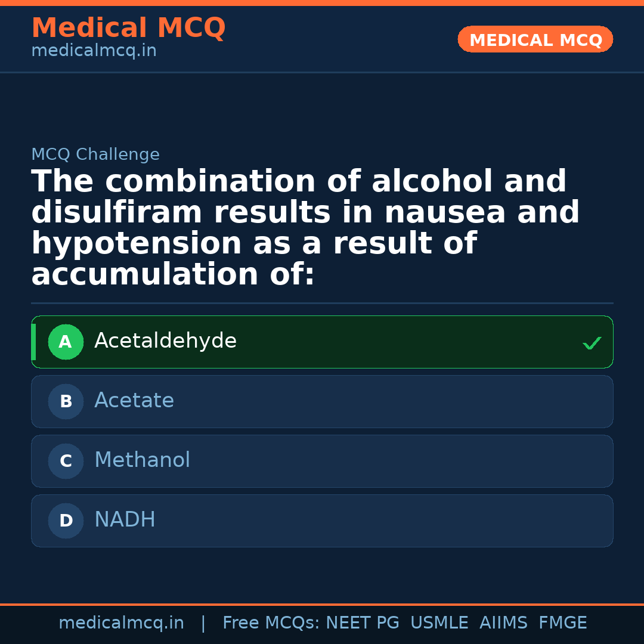Select the Acetate answer option
The height and width of the screenshot is (644, 644).
point(322,401)
